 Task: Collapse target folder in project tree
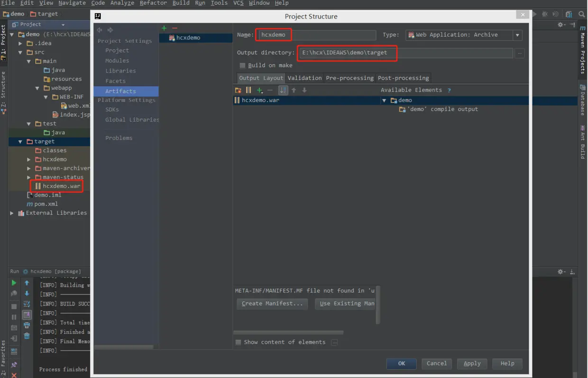pyautogui.click(x=20, y=142)
